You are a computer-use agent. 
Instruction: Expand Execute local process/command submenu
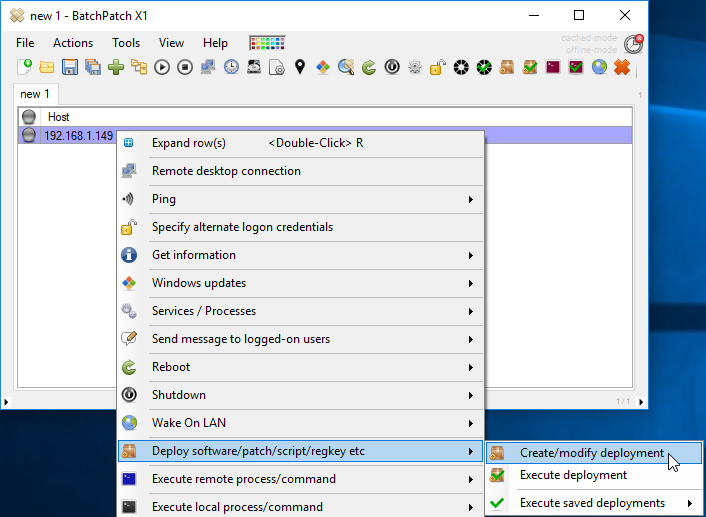[300, 507]
